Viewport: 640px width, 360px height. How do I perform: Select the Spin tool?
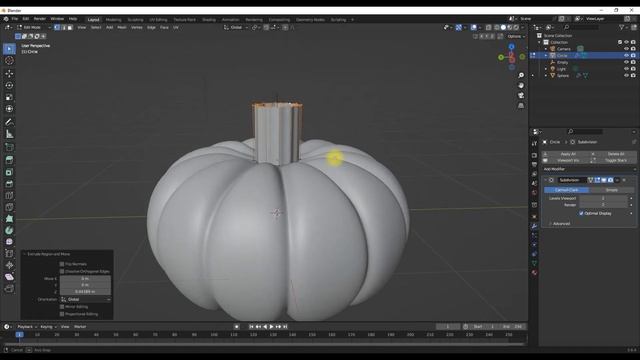click(9, 231)
